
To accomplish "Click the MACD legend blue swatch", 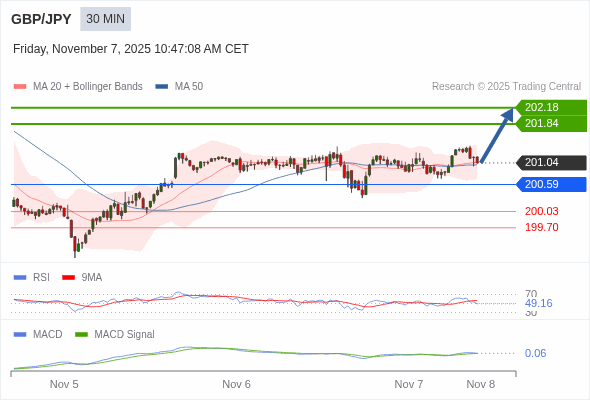I will pos(20,335).
